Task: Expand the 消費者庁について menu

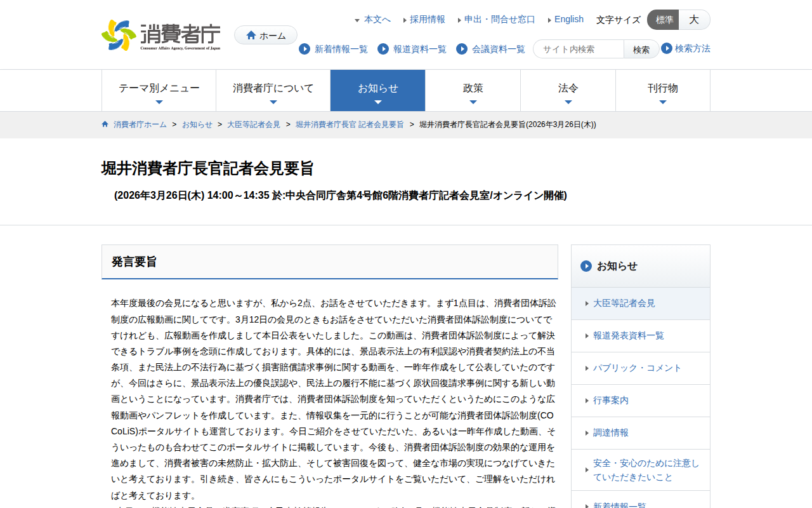Action: click(x=273, y=90)
